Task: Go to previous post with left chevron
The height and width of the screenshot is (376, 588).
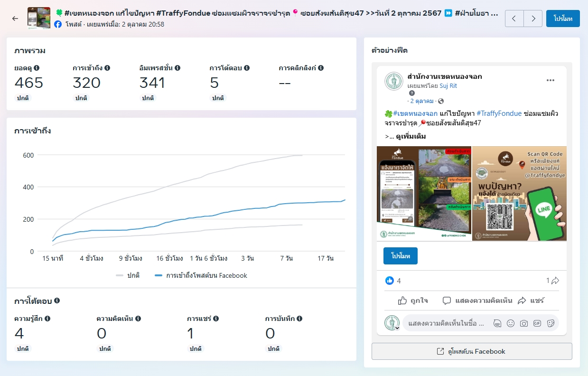Action: click(x=514, y=19)
